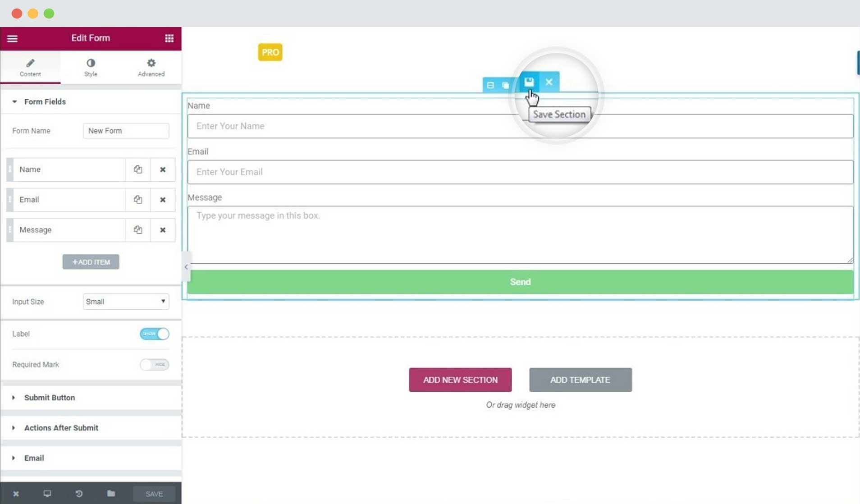Open the Email field item
This screenshot has height=504, width=860.
coord(69,200)
